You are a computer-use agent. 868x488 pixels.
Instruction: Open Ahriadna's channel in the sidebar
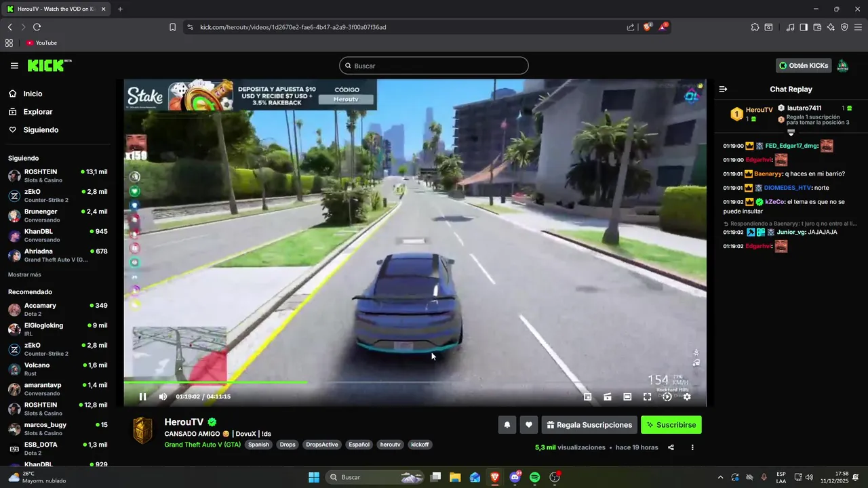click(x=58, y=255)
